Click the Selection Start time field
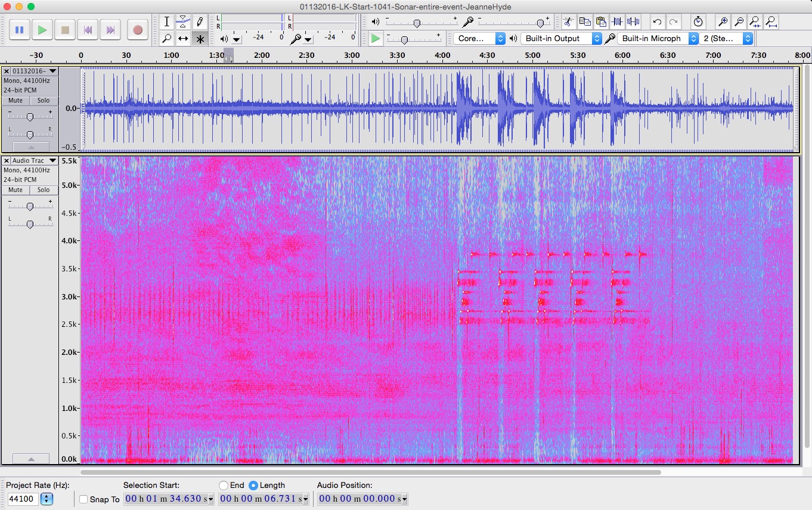Image resolution: width=812 pixels, height=510 pixels. pos(168,499)
